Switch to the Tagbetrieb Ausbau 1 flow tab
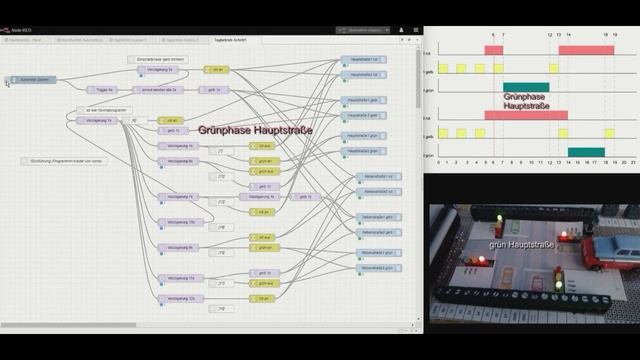Viewport: 640px width, 360px height. [x=132, y=40]
